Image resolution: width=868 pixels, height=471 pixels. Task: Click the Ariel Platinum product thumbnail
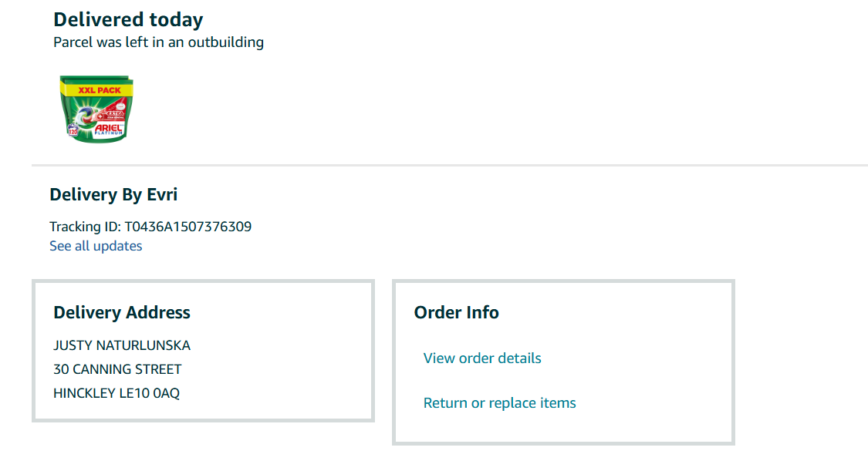click(x=96, y=109)
